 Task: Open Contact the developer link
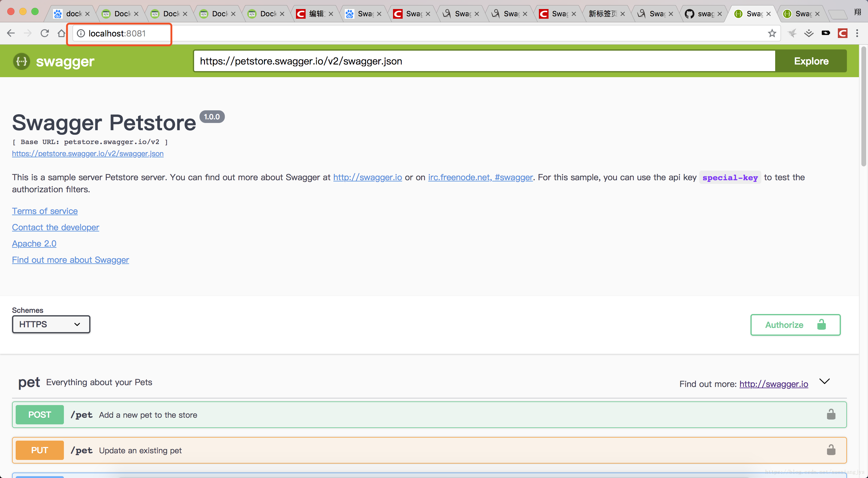pos(55,227)
